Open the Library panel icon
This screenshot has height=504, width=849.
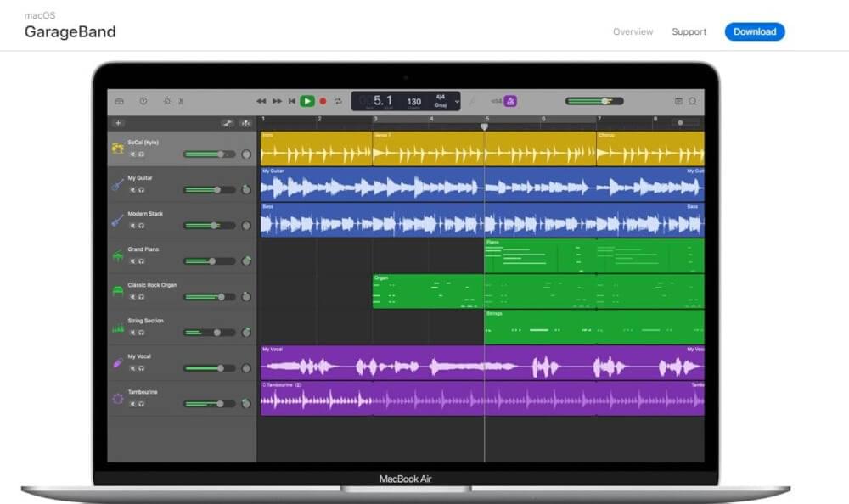click(119, 101)
